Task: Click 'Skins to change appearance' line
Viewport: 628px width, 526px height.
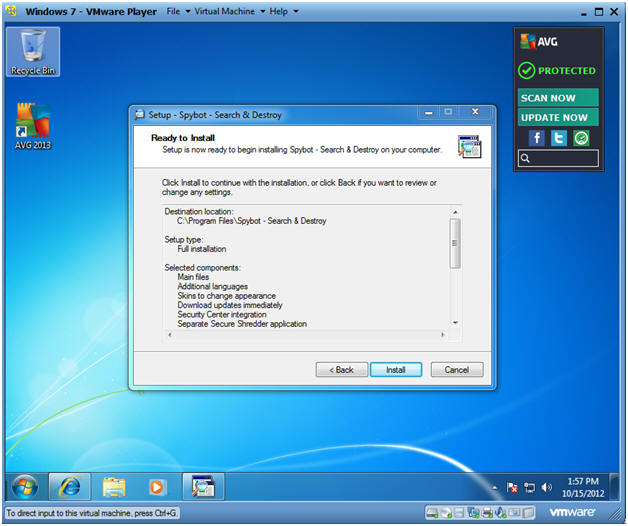Action: coord(227,296)
